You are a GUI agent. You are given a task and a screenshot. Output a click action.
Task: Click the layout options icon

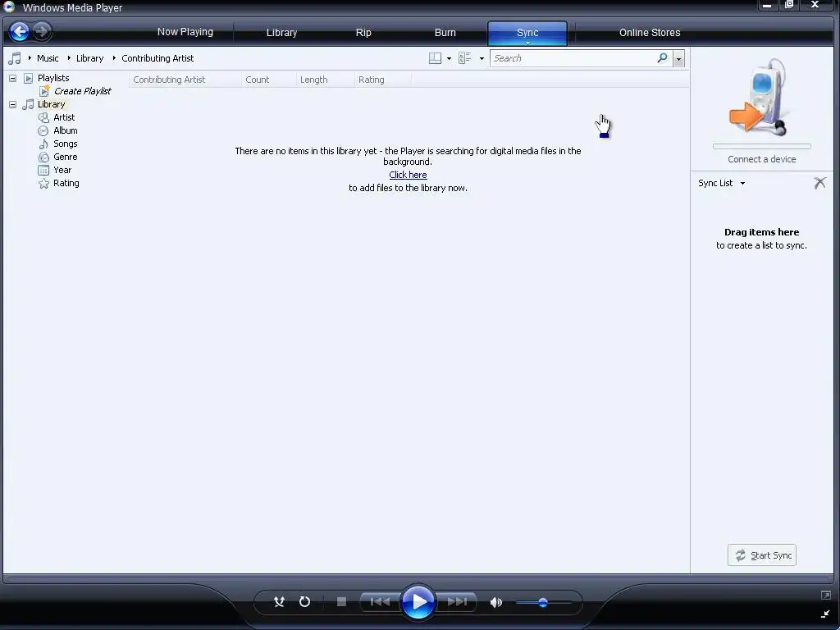tap(435, 58)
